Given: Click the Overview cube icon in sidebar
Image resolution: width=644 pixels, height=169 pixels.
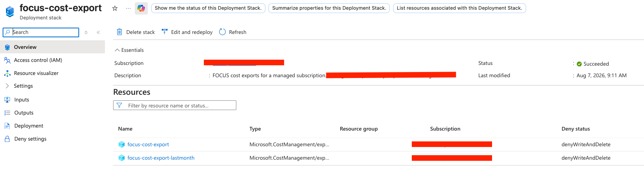Looking at the screenshot, I should [7, 47].
